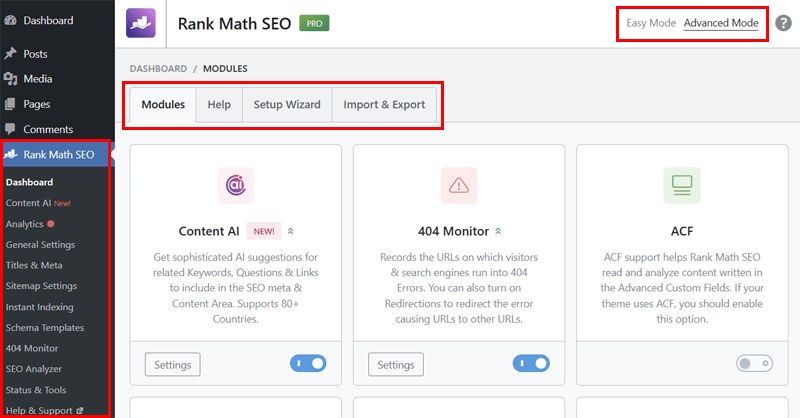Click the 404 Monitor PRO double-chevron icon
Image resolution: width=800 pixels, height=418 pixels.
[x=498, y=231]
